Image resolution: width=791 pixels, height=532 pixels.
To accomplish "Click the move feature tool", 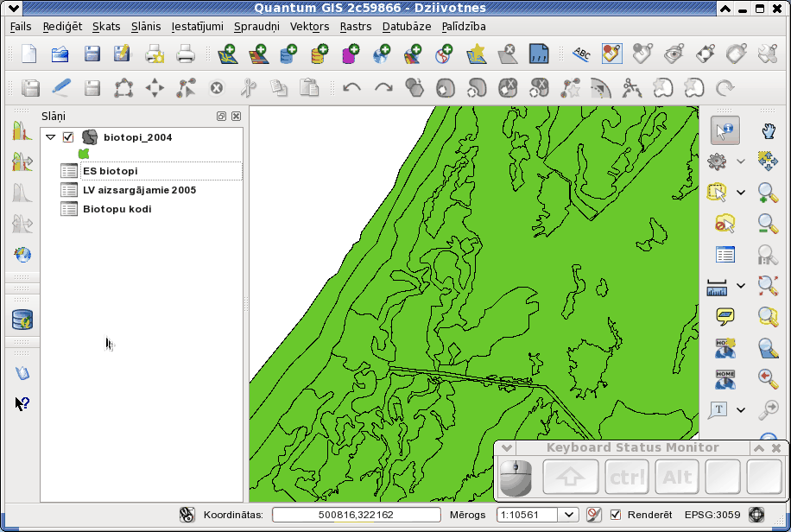I will pos(155,88).
